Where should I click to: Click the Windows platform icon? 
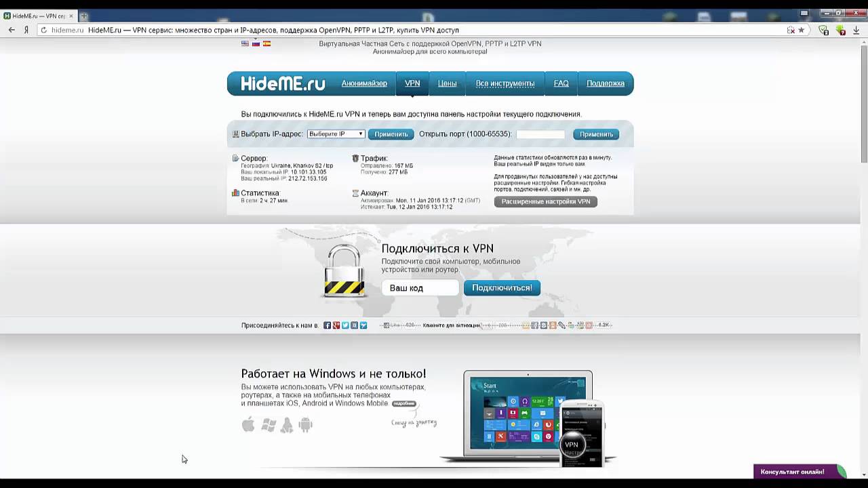coord(269,425)
